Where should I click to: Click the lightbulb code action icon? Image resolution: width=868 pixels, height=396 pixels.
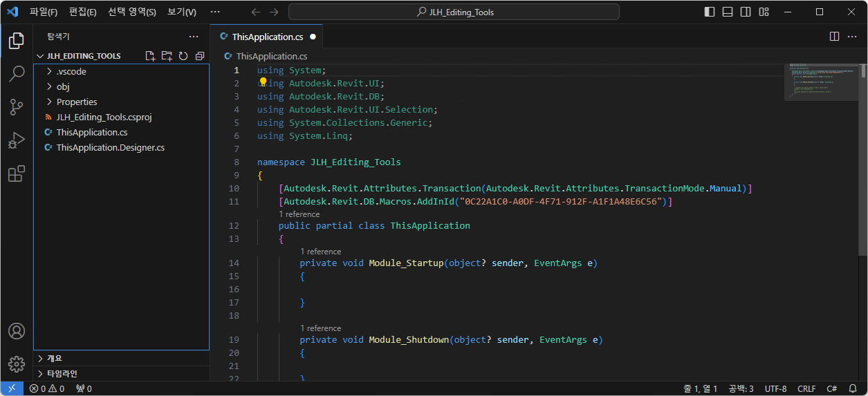point(263,82)
